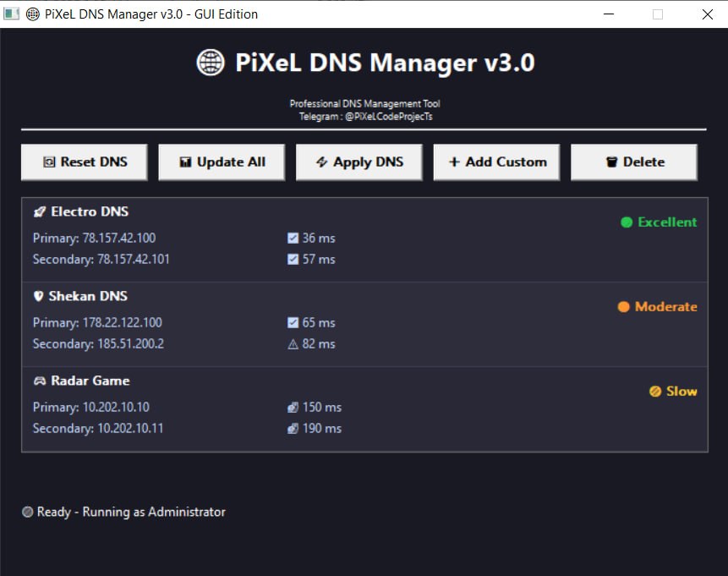Toggle the checkbox next to 57 ms

[292, 259]
